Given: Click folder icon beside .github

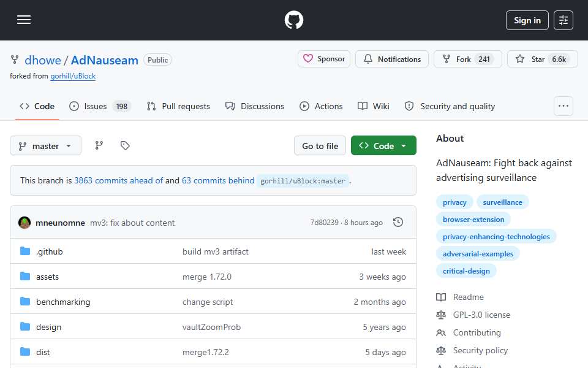Looking at the screenshot, I should 25,251.
